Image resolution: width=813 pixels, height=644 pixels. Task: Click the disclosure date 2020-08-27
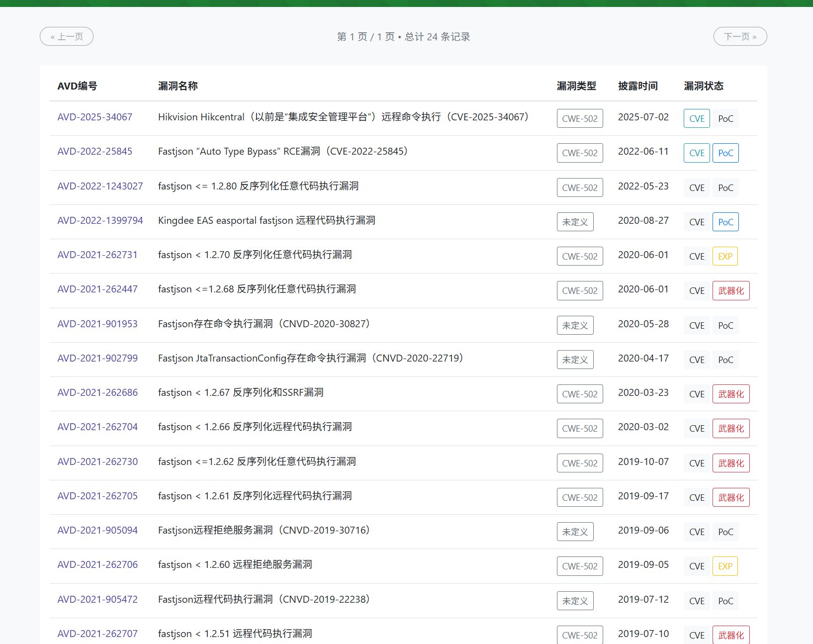pyautogui.click(x=643, y=220)
